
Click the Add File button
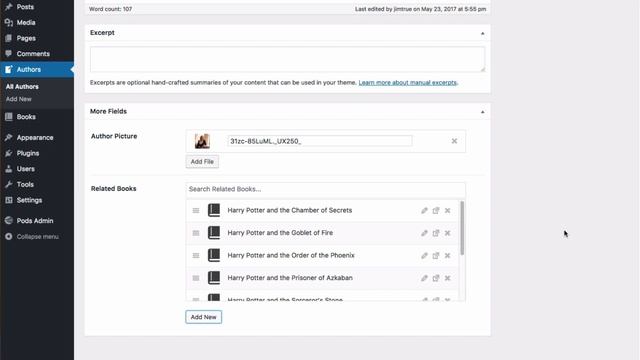point(202,162)
